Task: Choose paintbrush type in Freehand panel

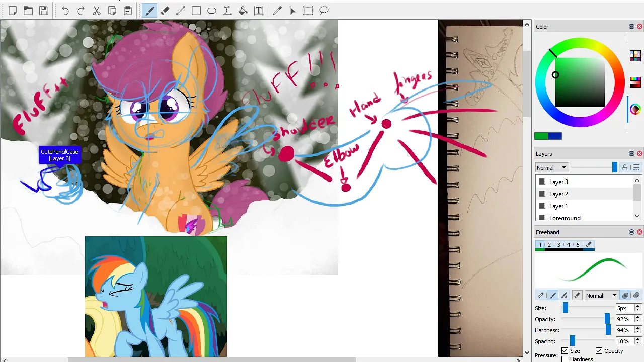Action: pyautogui.click(x=552, y=296)
